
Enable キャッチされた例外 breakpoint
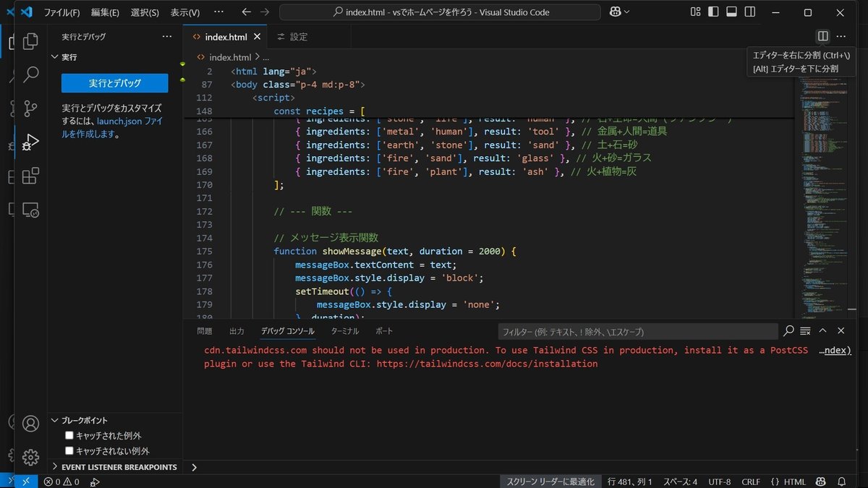[69, 435]
